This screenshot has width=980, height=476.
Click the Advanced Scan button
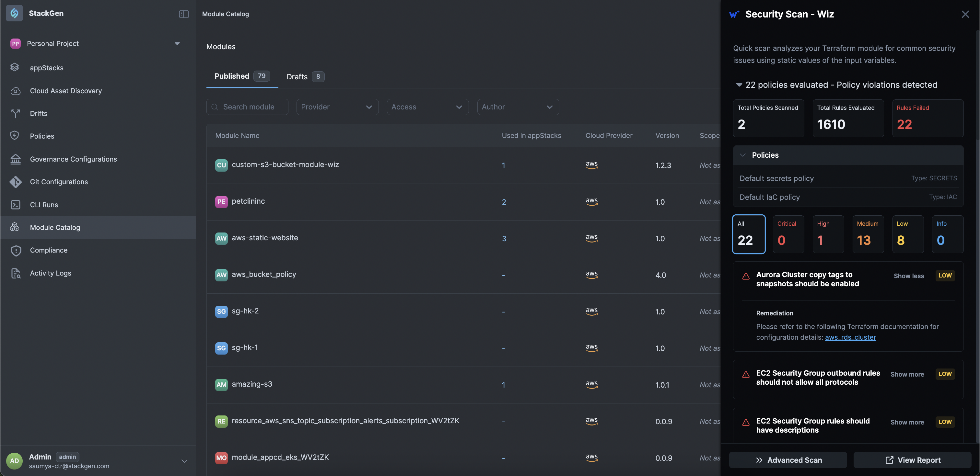point(787,460)
